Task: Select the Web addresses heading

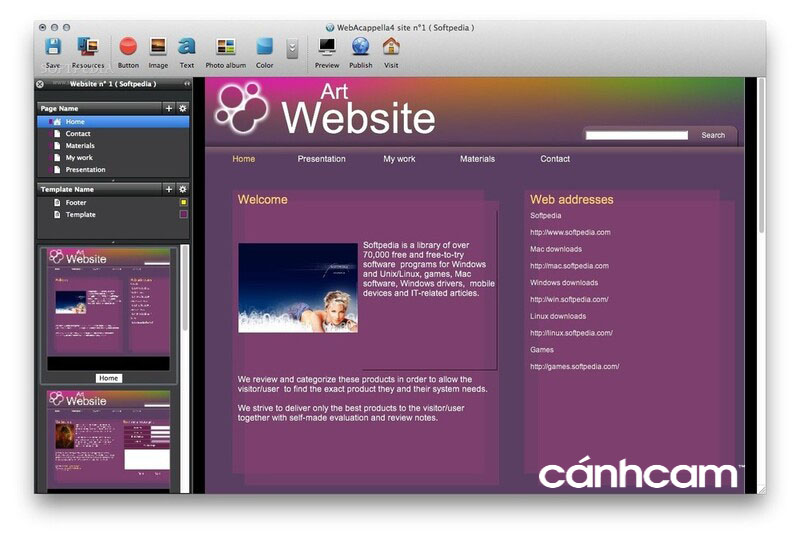Action: pyautogui.click(x=571, y=200)
